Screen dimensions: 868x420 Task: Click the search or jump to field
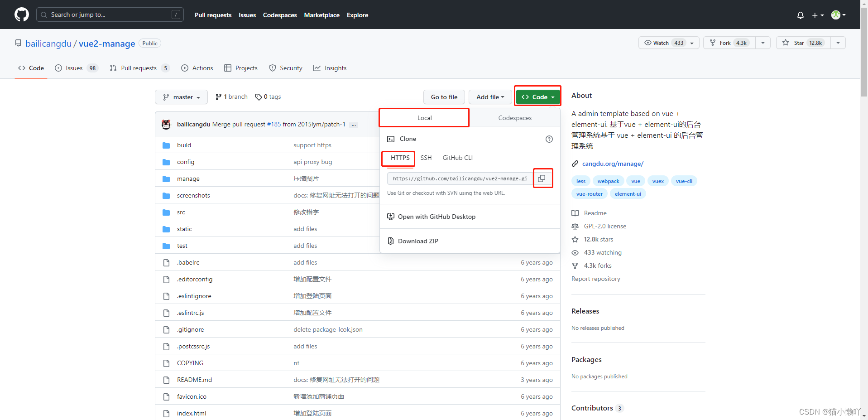click(x=110, y=14)
